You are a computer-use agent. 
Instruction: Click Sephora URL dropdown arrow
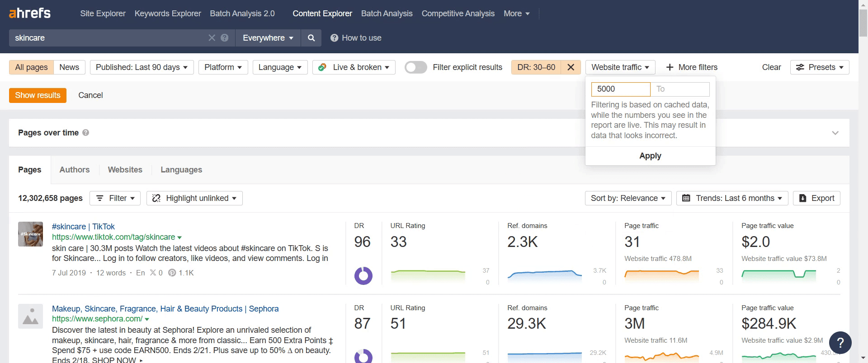[x=147, y=319]
